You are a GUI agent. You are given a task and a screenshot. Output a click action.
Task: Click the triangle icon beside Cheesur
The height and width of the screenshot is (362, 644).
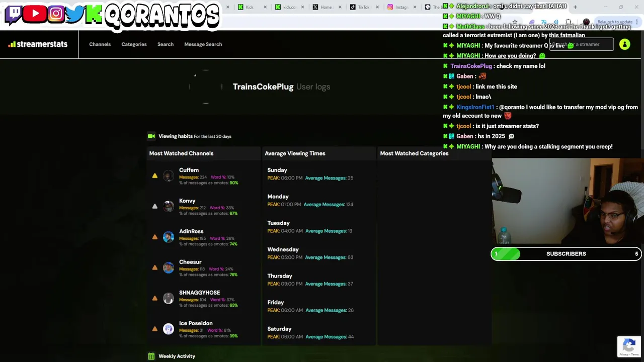[155, 267]
